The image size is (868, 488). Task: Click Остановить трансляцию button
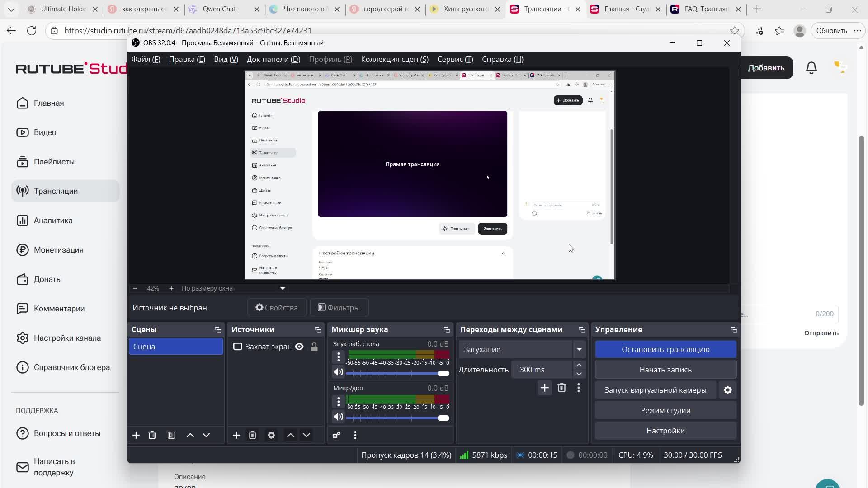click(665, 349)
